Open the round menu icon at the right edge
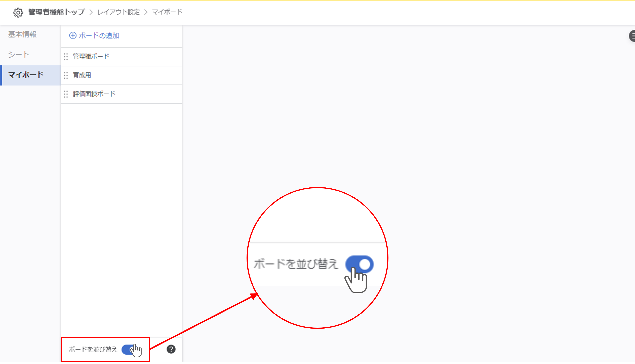Image resolution: width=635 pixels, height=364 pixels. pos(632,36)
